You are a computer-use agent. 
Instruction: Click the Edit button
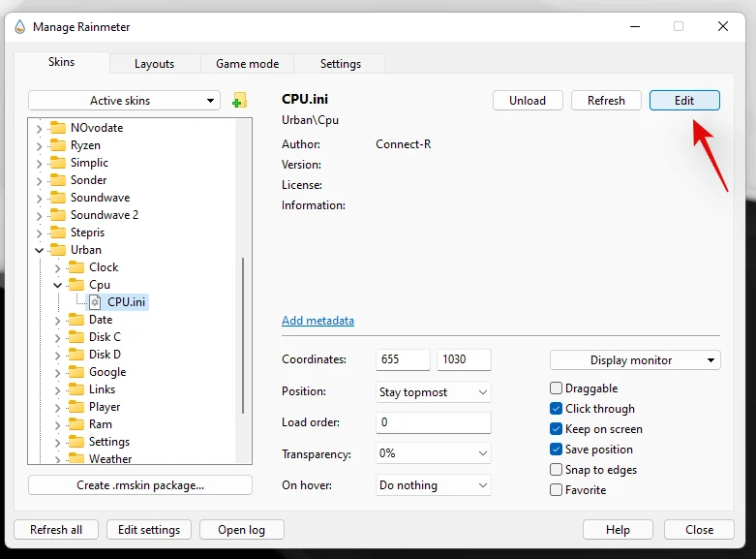click(x=684, y=101)
